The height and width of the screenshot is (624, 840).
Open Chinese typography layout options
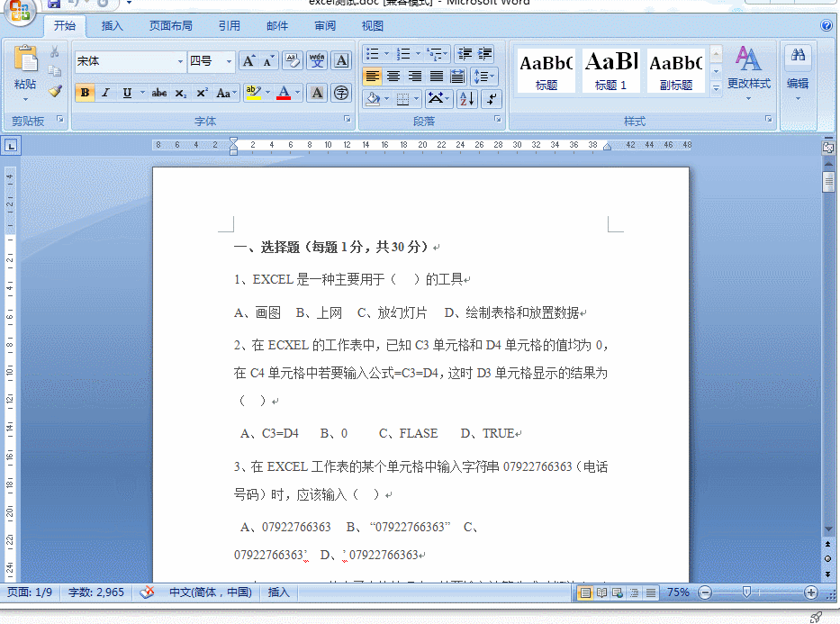point(438,98)
